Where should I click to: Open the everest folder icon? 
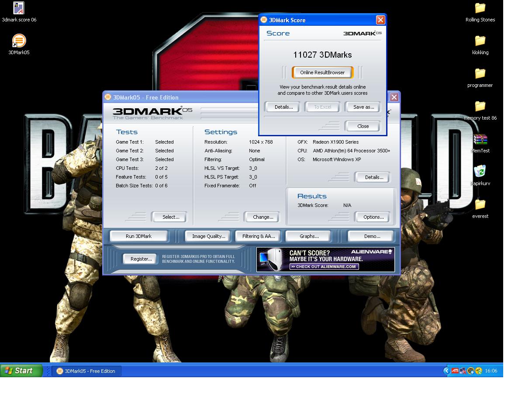[x=480, y=204]
